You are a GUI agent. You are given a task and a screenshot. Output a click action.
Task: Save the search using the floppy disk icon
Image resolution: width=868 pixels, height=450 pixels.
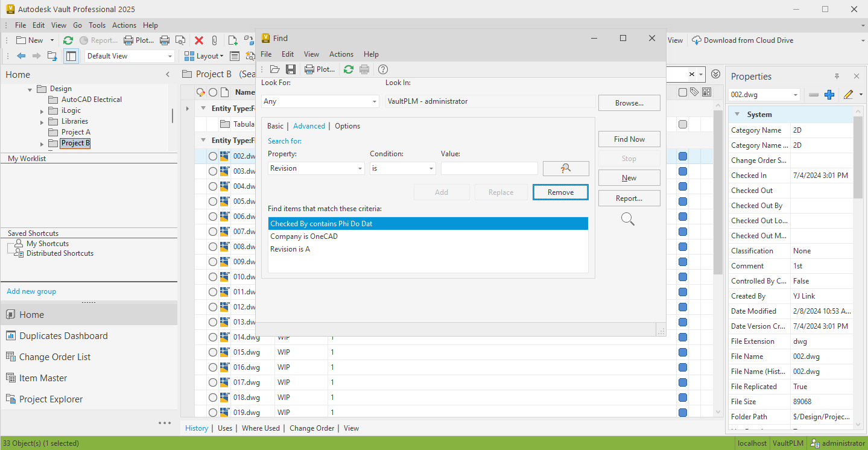pos(291,69)
